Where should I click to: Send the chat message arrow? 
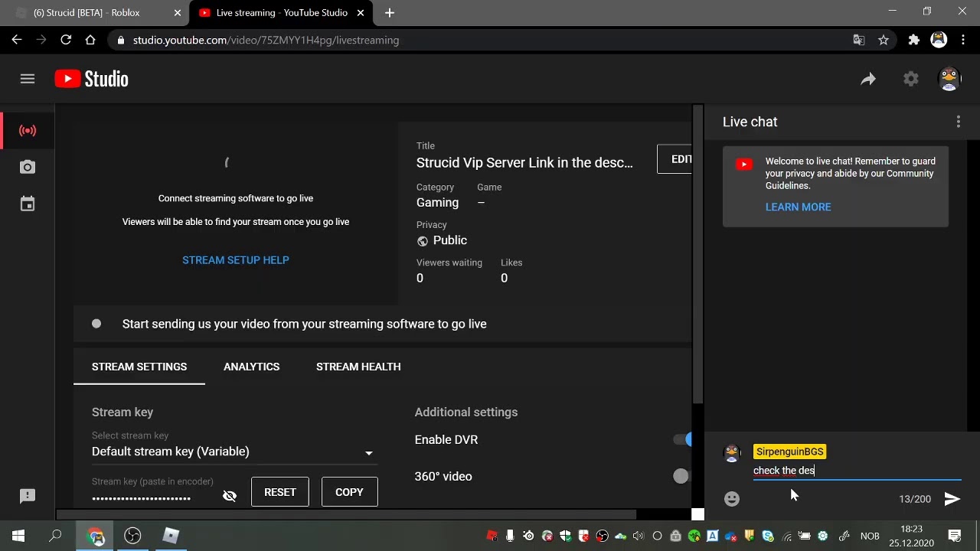pyautogui.click(x=952, y=499)
